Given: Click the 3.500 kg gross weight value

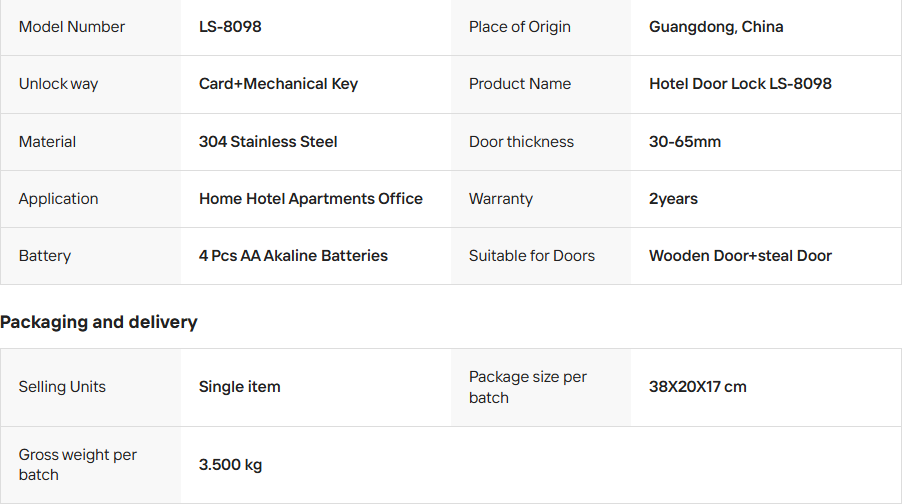Looking at the screenshot, I should point(230,465).
